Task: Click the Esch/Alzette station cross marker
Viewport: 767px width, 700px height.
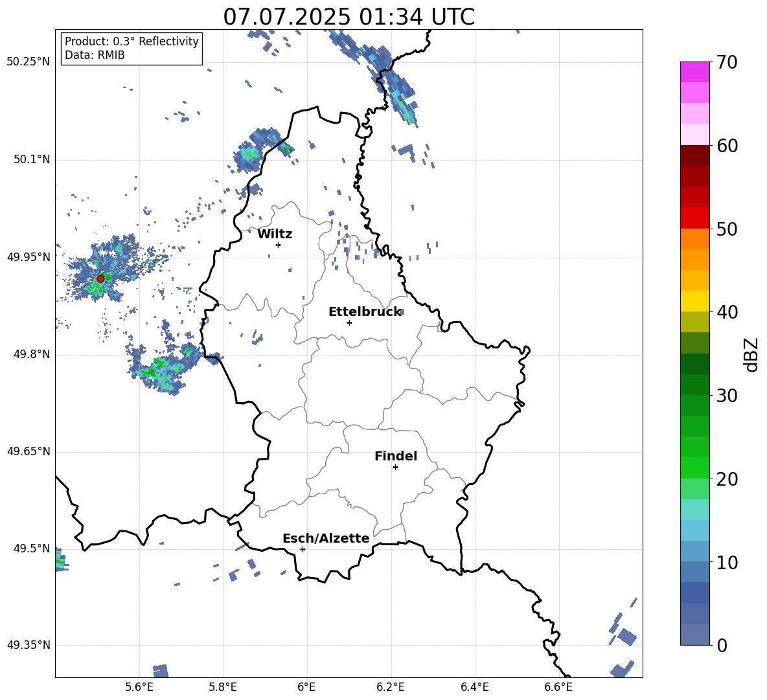Action: 303,549
